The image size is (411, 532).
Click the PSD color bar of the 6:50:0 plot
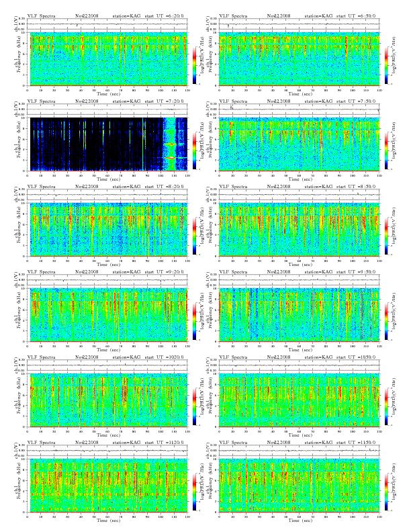point(387,65)
